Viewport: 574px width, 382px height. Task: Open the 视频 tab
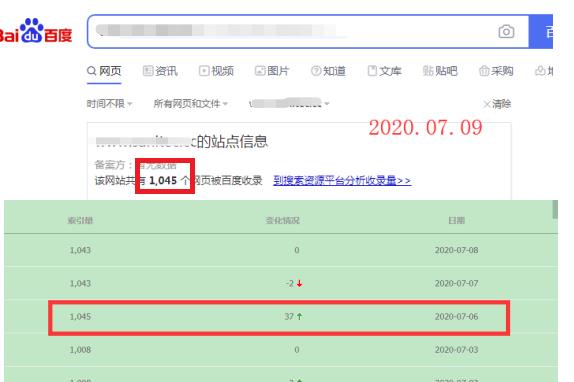pyautogui.click(x=216, y=71)
